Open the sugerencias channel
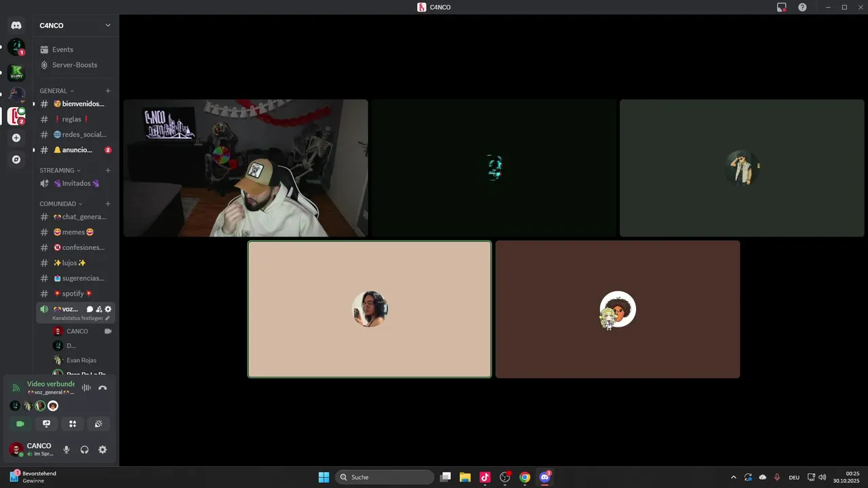This screenshot has width=868, height=488. 76,278
